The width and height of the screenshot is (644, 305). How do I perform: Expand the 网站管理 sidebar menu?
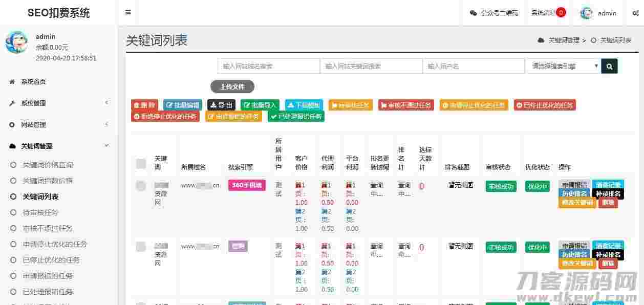coord(58,125)
